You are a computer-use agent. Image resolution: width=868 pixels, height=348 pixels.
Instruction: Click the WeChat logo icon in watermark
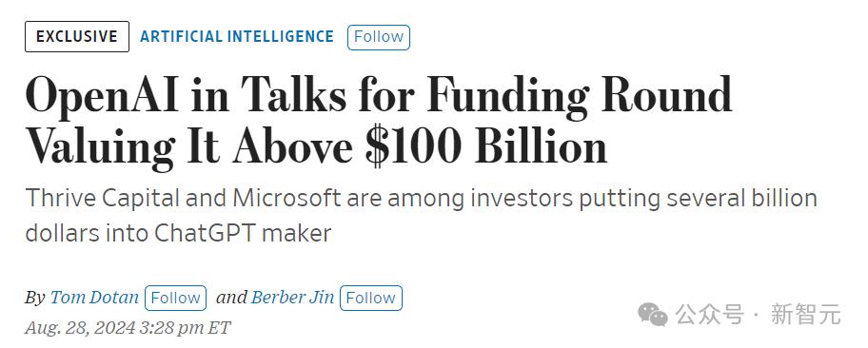[653, 315]
